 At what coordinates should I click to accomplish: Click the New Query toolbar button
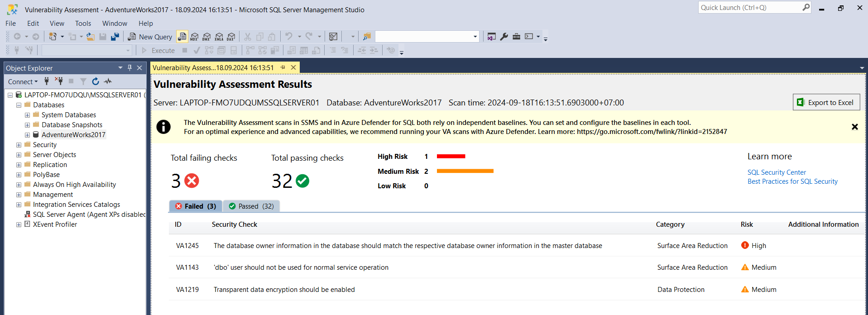(150, 37)
